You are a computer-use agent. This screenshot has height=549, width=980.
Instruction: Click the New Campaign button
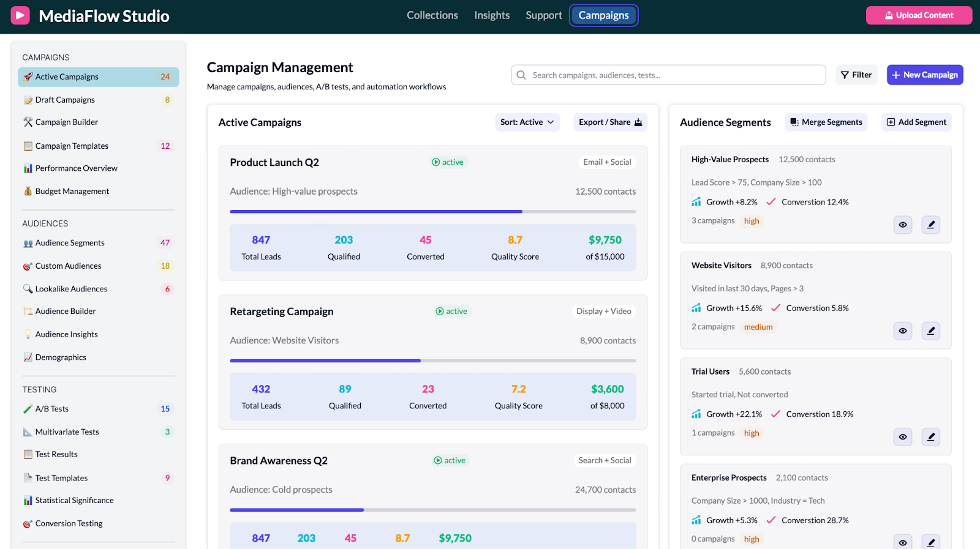pos(924,75)
